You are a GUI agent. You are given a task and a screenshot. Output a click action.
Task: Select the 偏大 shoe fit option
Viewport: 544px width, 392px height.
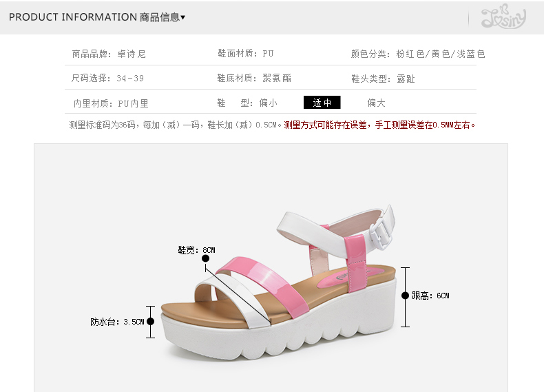tap(377, 103)
